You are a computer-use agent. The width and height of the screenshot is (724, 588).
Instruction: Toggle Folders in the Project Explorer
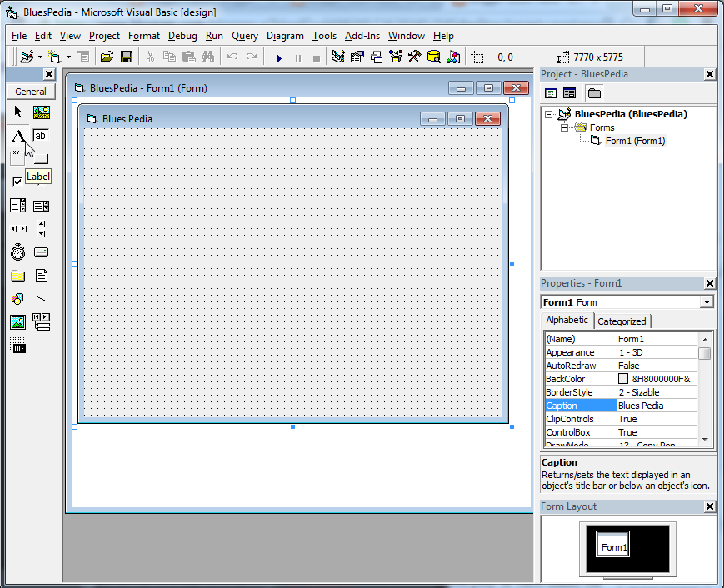pos(593,92)
